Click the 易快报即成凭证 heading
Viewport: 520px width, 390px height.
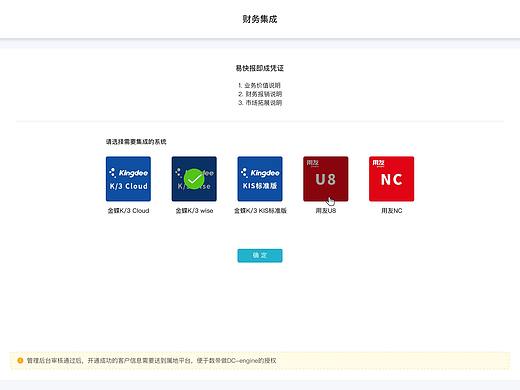[x=260, y=68]
